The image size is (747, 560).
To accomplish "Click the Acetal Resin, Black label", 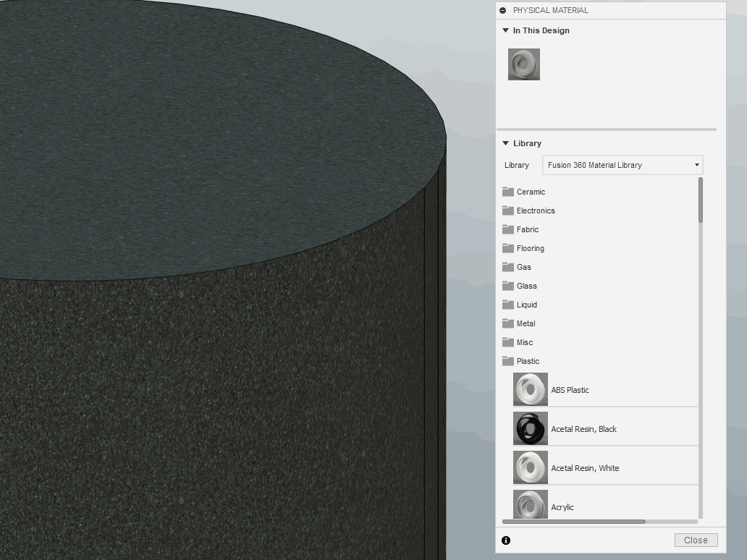I will (583, 429).
